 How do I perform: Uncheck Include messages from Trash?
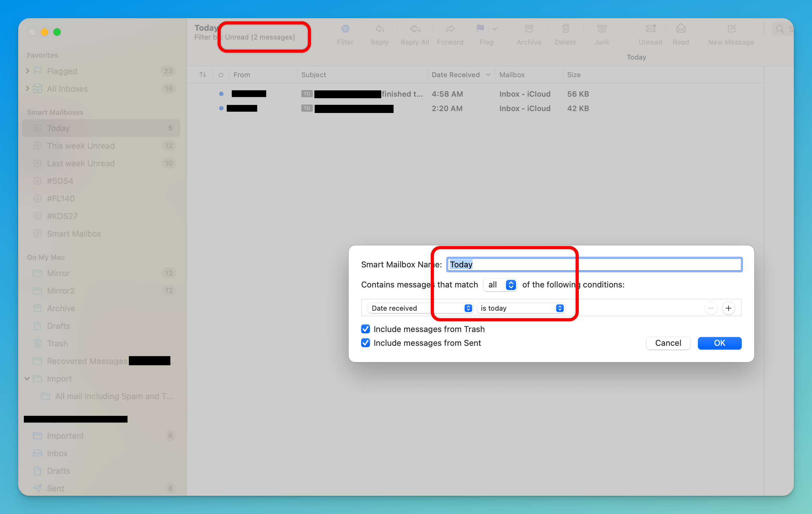[x=365, y=329]
